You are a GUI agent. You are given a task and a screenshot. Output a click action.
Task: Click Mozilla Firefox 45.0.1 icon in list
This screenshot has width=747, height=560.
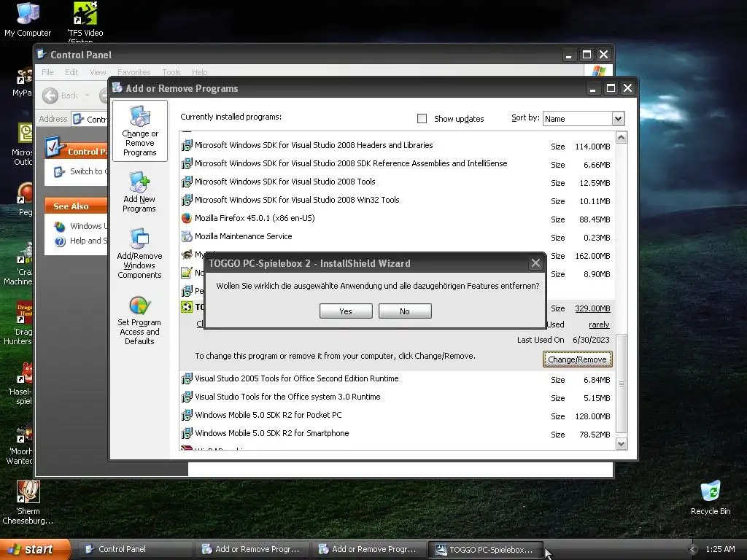point(187,218)
